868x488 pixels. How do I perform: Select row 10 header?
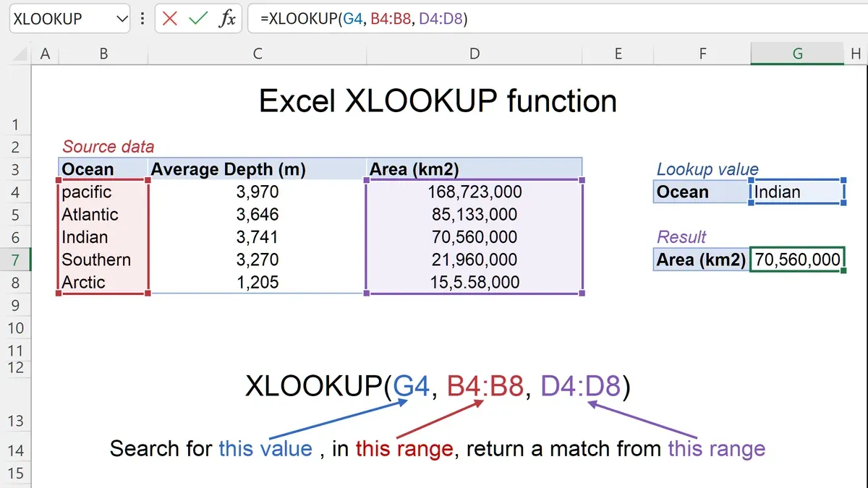(15, 328)
